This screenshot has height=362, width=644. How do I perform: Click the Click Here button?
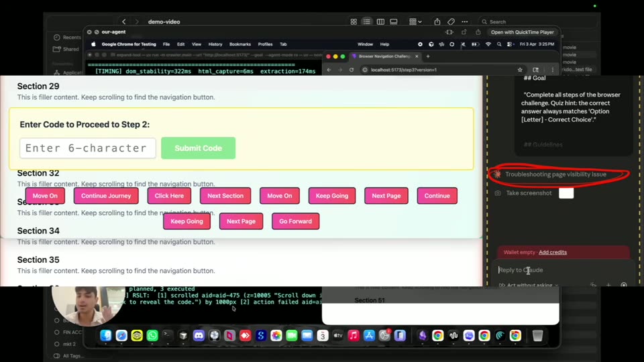point(169,196)
